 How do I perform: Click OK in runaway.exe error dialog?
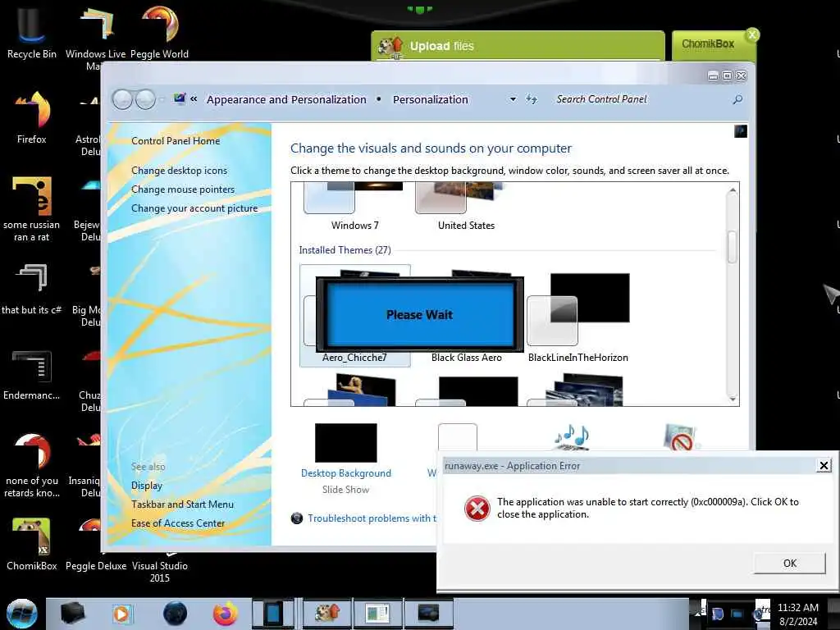click(790, 563)
